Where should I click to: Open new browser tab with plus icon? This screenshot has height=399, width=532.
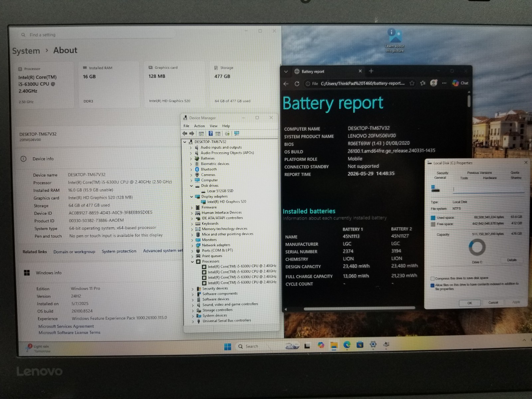(371, 71)
